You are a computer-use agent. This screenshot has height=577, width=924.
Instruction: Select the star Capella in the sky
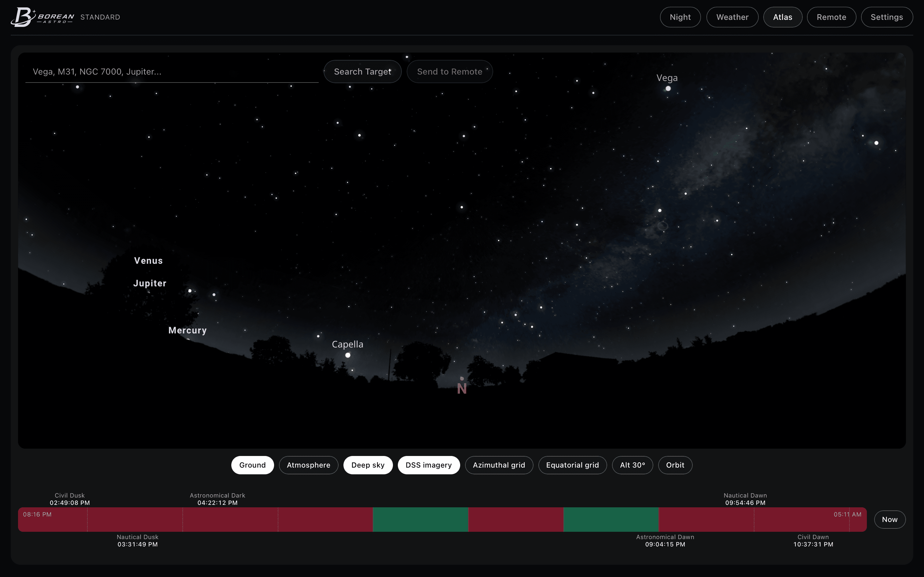pos(347,355)
